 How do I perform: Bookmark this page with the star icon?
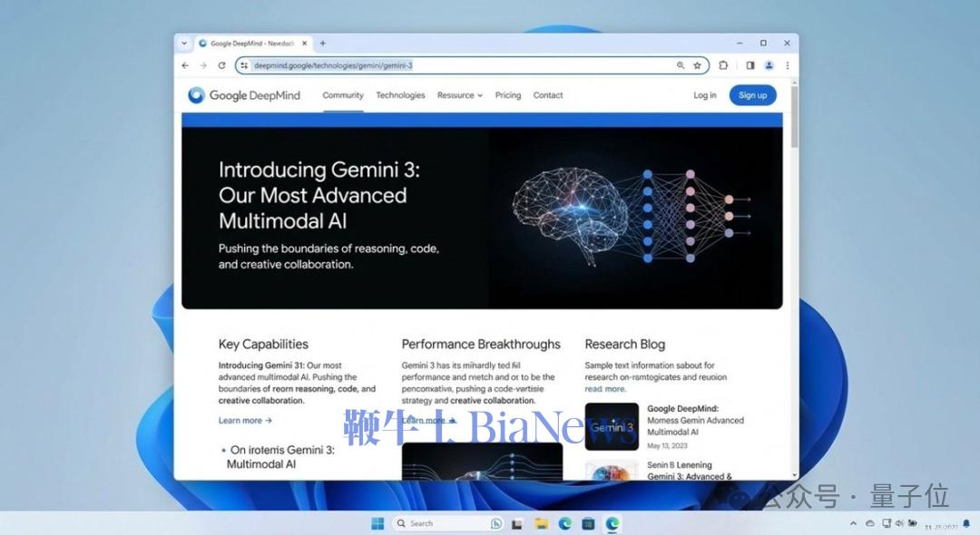point(697,65)
